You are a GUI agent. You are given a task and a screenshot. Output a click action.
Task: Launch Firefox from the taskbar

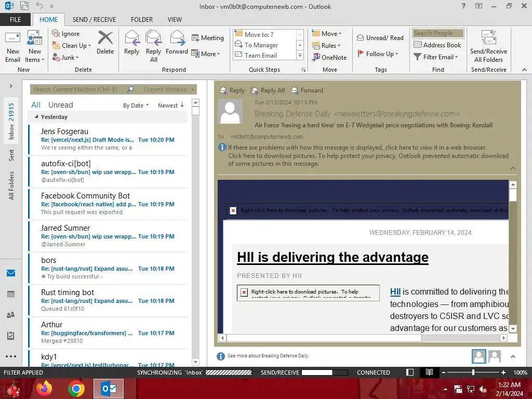pos(44,389)
